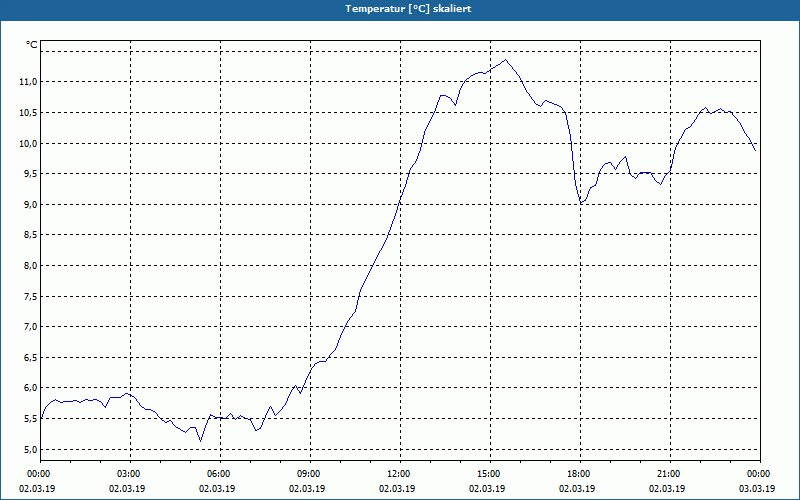Pick the '02.03.19' date under 15:00
Screen dimensions: 800x500
[487, 488]
